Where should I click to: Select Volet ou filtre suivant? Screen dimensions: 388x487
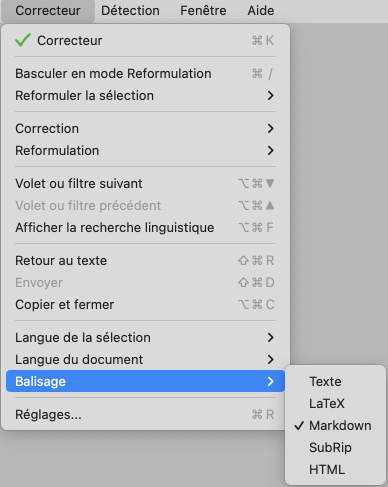[x=145, y=184]
